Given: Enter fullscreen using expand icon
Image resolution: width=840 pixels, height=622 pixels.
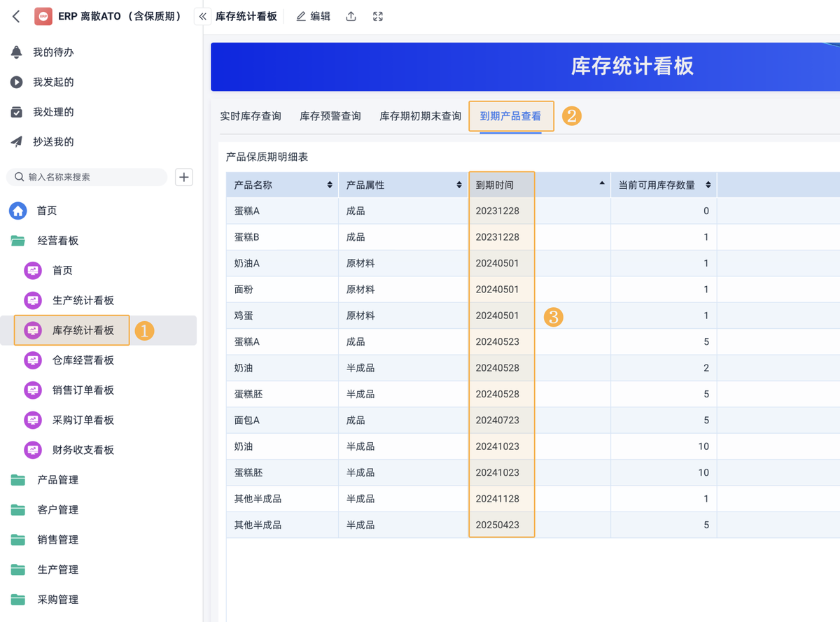Looking at the screenshot, I should tap(378, 16).
